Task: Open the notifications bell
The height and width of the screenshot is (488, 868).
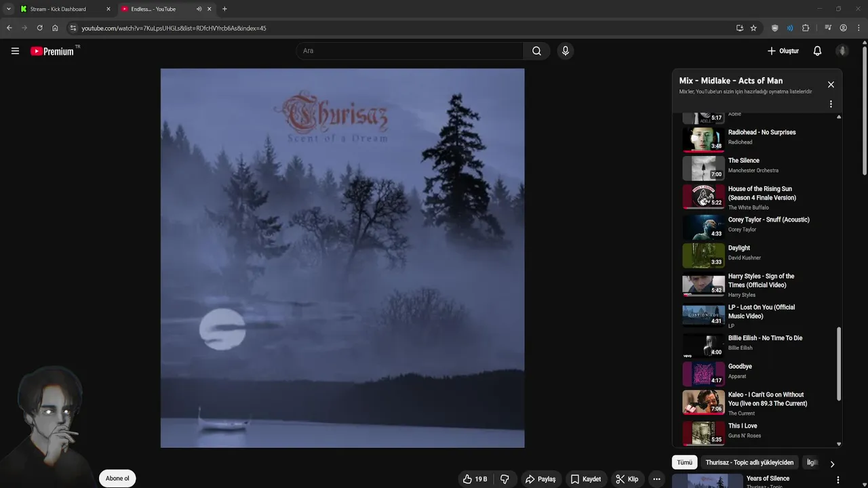Action: [x=817, y=51]
